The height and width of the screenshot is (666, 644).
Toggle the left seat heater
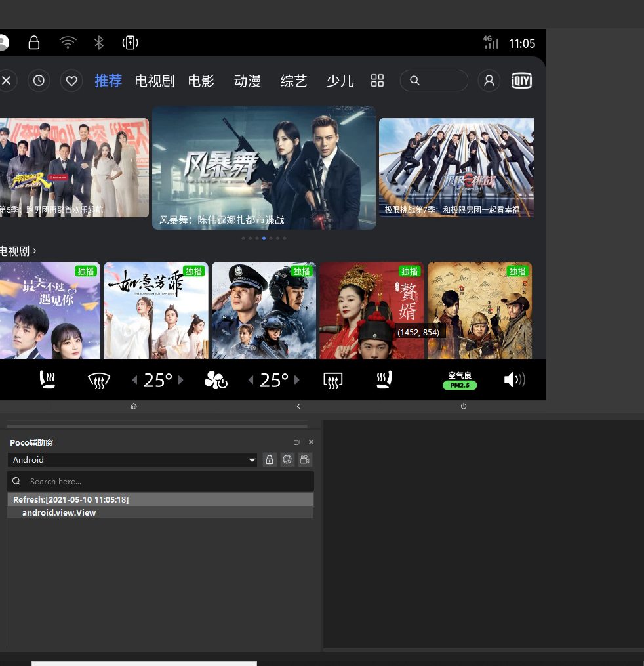(x=47, y=380)
